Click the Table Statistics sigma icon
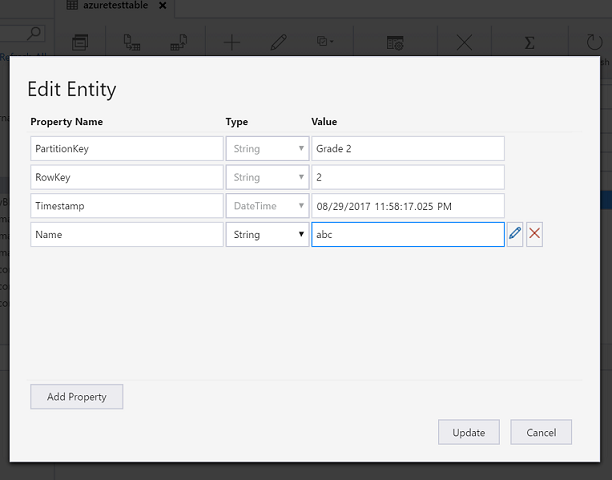This screenshot has width=612, height=480. pos(530,43)
